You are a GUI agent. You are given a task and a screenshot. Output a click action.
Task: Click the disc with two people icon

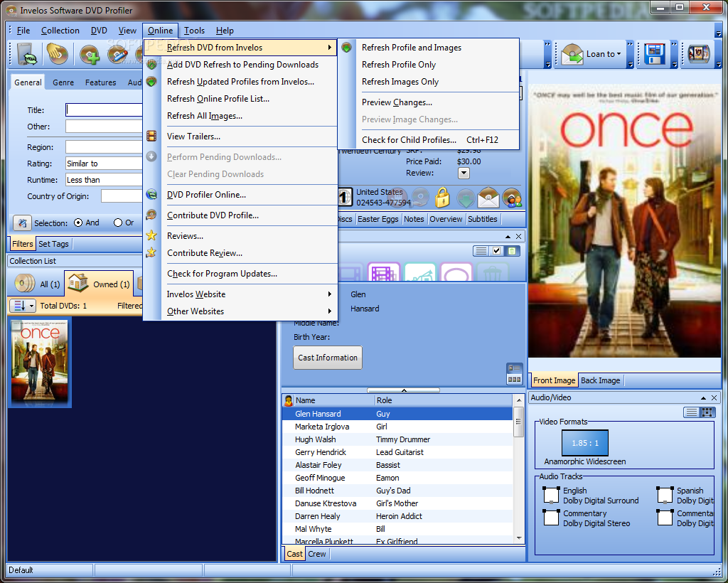click(x=512, y=198)
